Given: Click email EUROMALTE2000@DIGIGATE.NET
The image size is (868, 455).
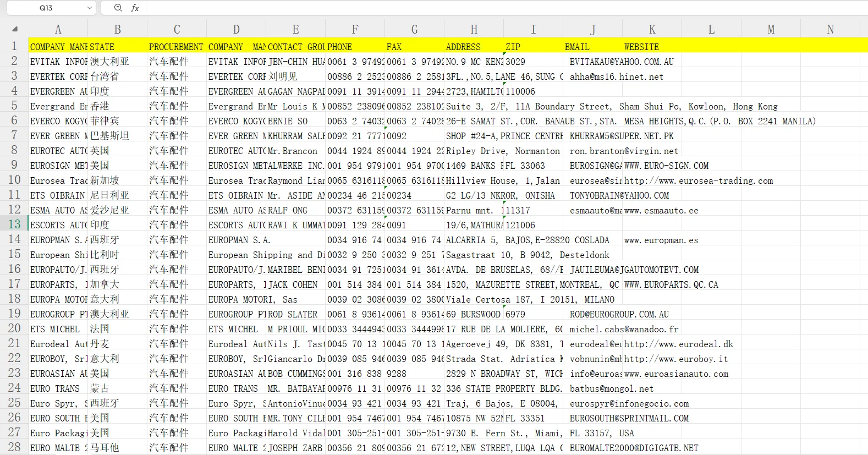Looking at the screenshot, I should [x=634, y=448].
